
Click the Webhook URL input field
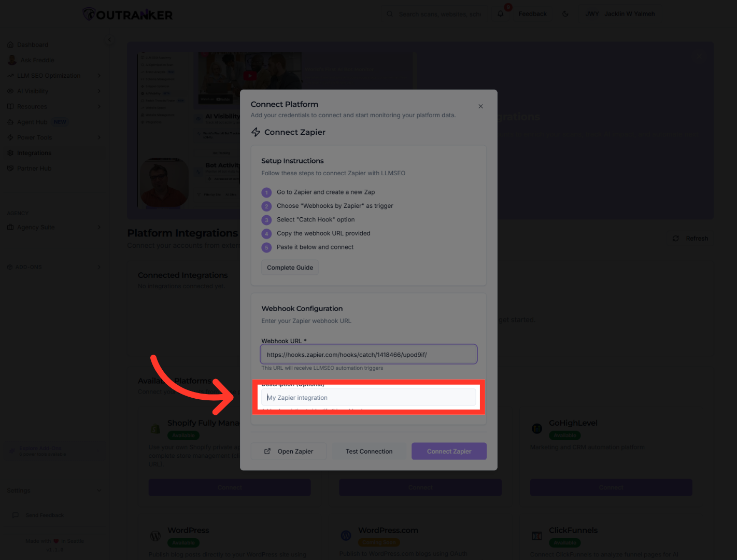point(368,355)
